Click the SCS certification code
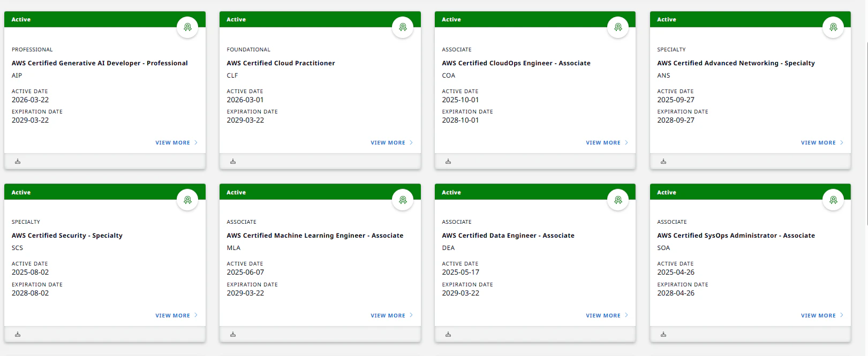The image size is (868, 356). [x=18, y=248]
